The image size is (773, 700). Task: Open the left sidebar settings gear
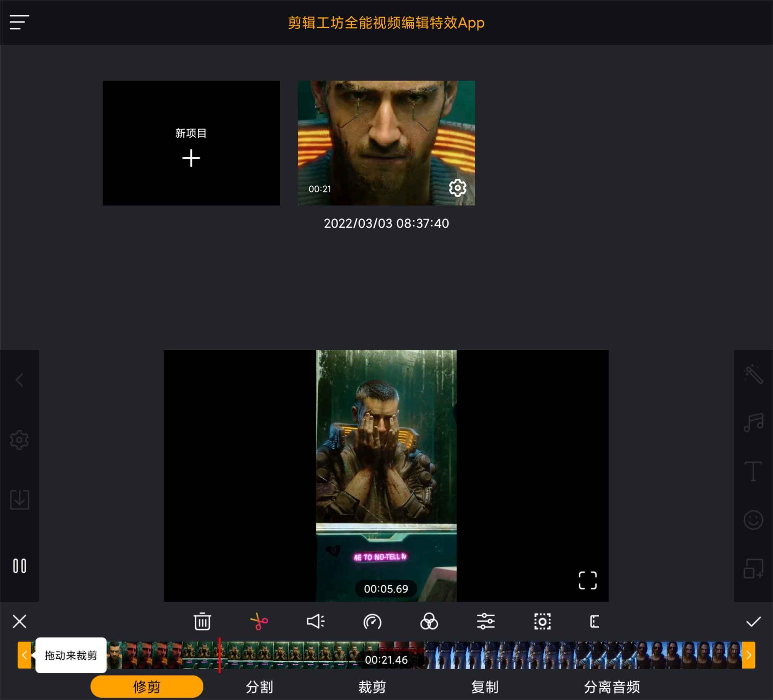click(19, 440)
